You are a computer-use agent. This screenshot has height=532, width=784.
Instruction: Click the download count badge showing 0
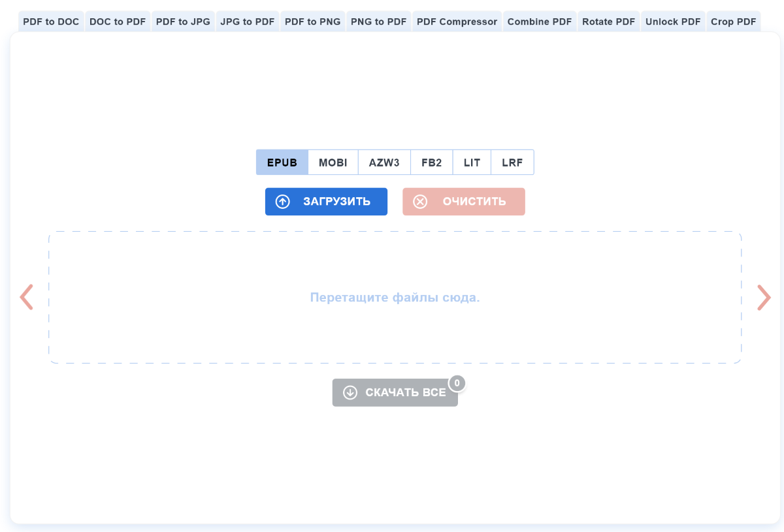point(457,383)
